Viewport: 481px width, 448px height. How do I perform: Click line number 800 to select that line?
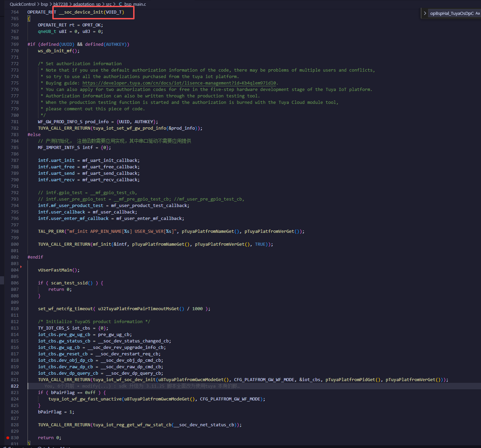[15, 244]
